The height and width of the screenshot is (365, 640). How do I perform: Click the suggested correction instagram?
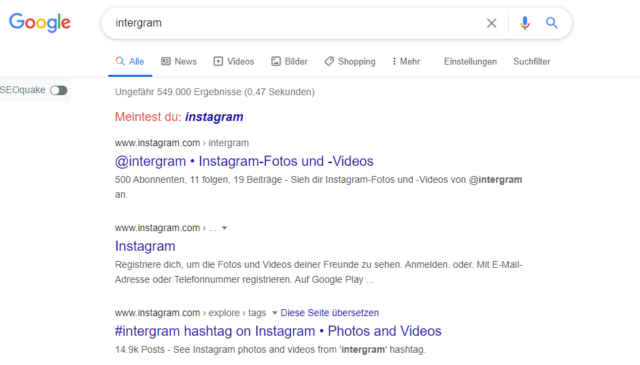[x=214, y=117]
